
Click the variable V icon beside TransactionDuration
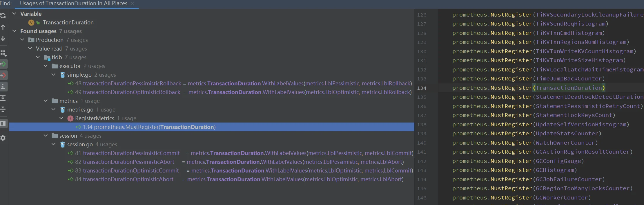pyautogui.click(x=31, y=22)
